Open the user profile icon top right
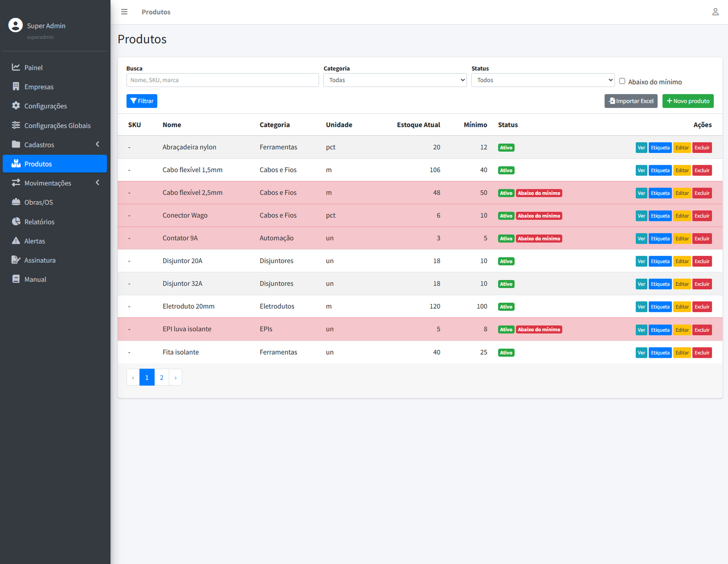The height and width of the screenshot is (564, 728). [715, 12]
